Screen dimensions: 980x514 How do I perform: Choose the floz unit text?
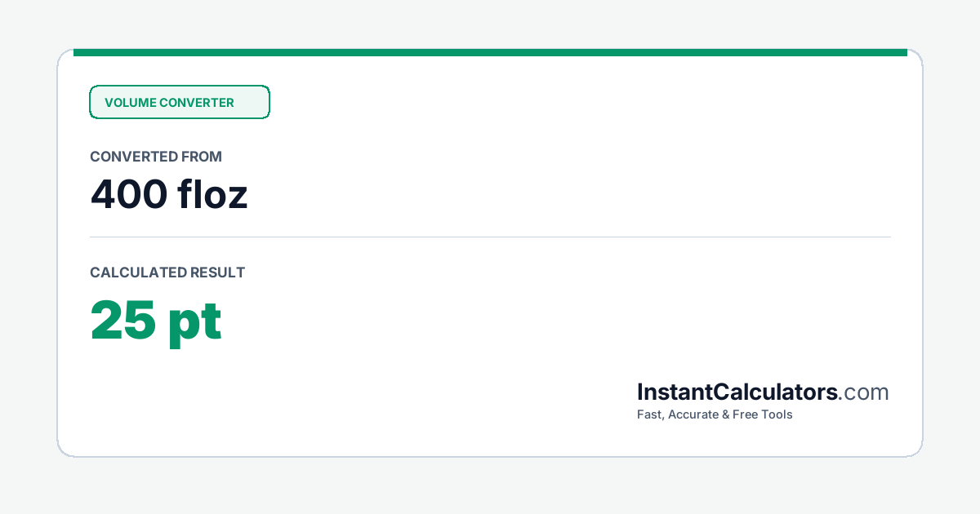pos(212,195)
